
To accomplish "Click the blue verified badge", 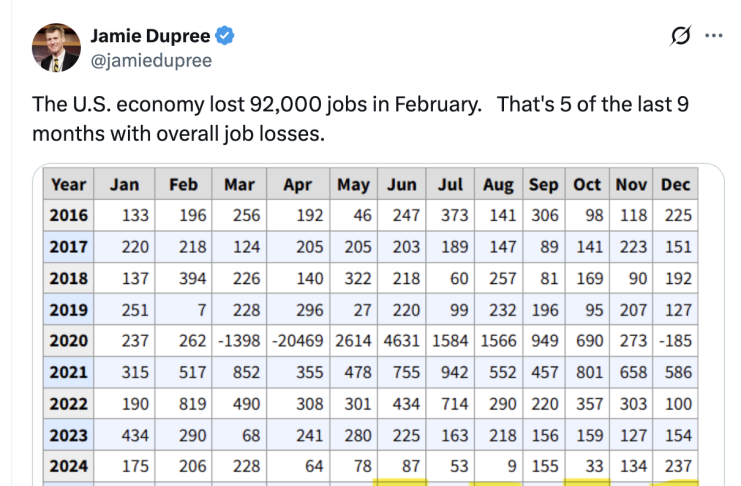I will 226,36.
